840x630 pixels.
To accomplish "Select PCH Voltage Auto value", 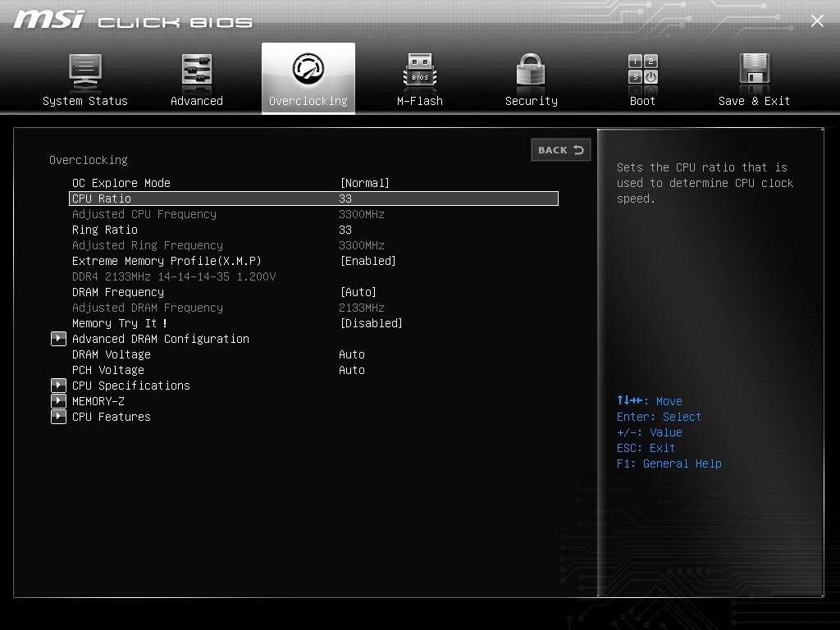I will tap(351, 370).
